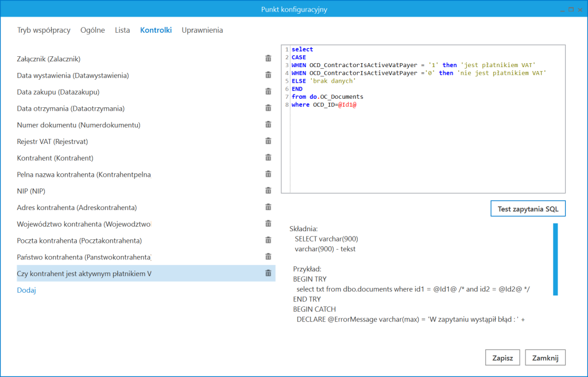The width and height of the screenshot is (588, 377).
Task: Delete Poczta kontrahenta using its trash icon
Action: tap(268, 240)
